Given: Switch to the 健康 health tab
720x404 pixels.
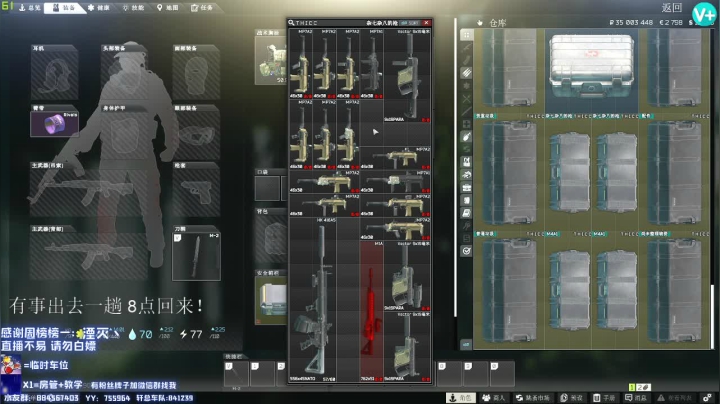Looking at the screenshot, I should tap(98, 8).
